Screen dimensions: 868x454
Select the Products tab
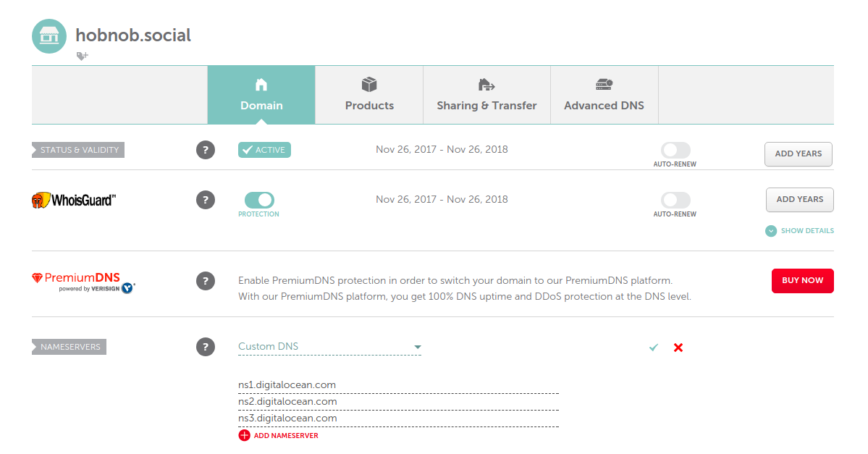369,96
